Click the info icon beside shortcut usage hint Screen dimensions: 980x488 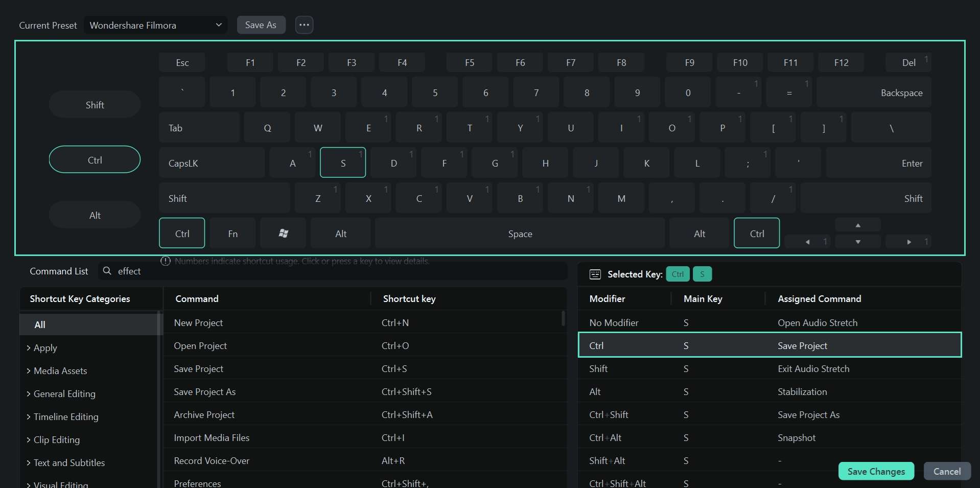click(x=166, y=261)
